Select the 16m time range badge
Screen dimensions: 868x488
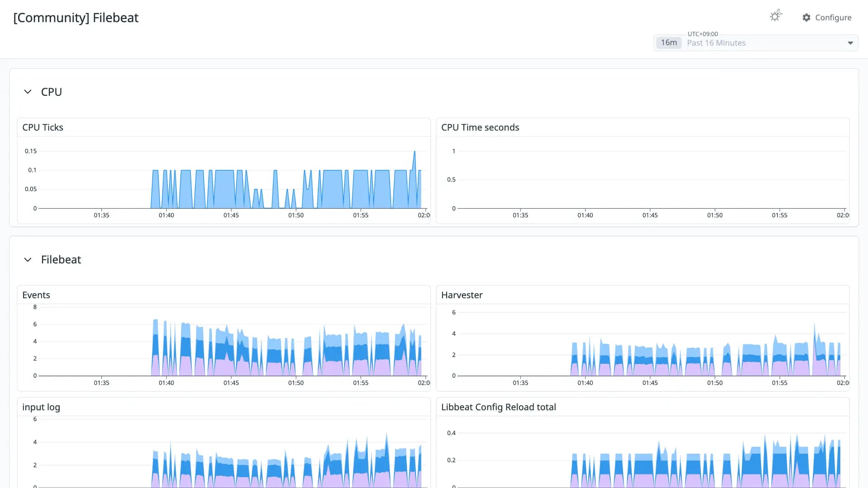click(x=669, y=42)
